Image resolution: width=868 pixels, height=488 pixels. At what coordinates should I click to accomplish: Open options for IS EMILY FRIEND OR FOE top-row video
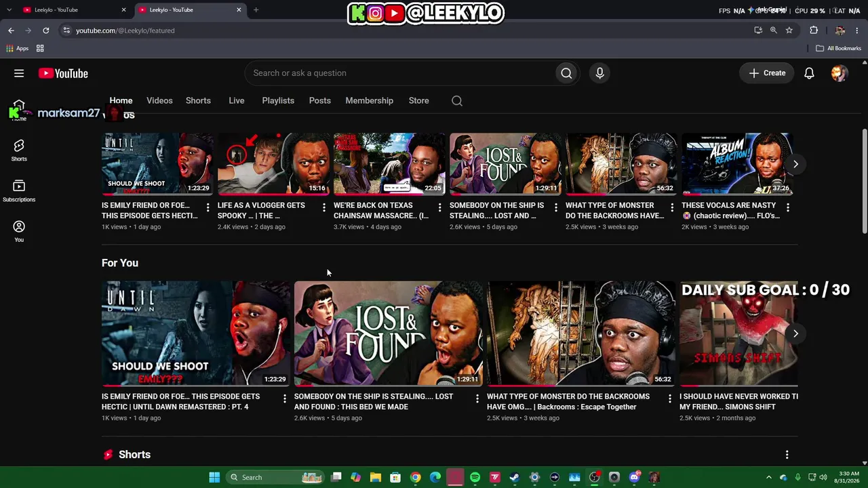coord(208,207)
